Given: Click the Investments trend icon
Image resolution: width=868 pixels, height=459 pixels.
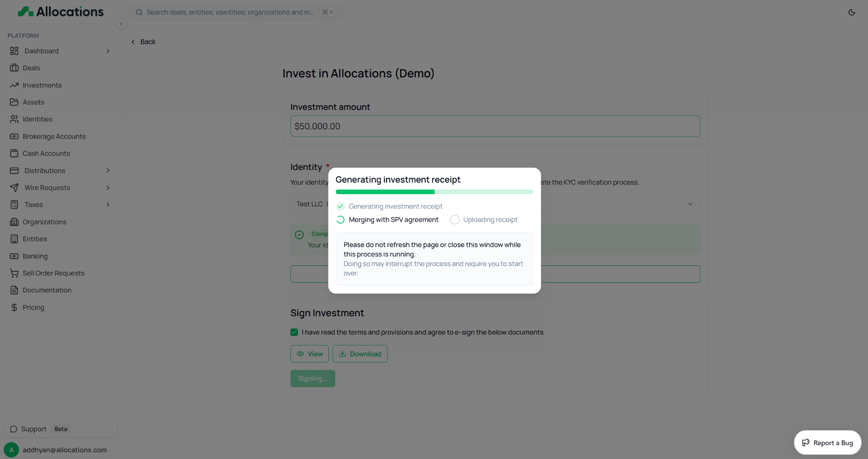Looking at the screenshot, I should (x=14, y=85).
